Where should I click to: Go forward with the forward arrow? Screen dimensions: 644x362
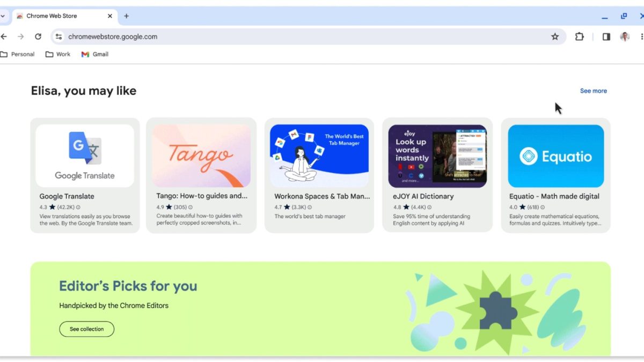(20, 36)
